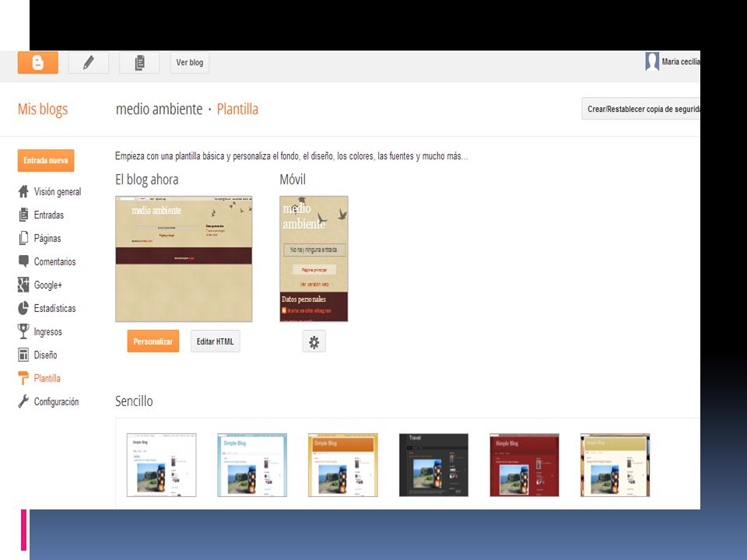Viewport: 747px width, 560px height.
Task: Click the Móvil heading text
Action: 293,180
